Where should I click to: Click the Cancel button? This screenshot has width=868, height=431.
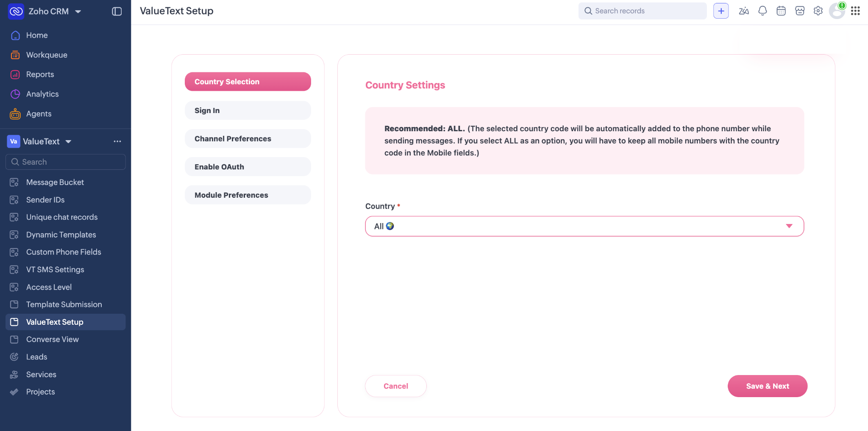(x=396, y=386)
